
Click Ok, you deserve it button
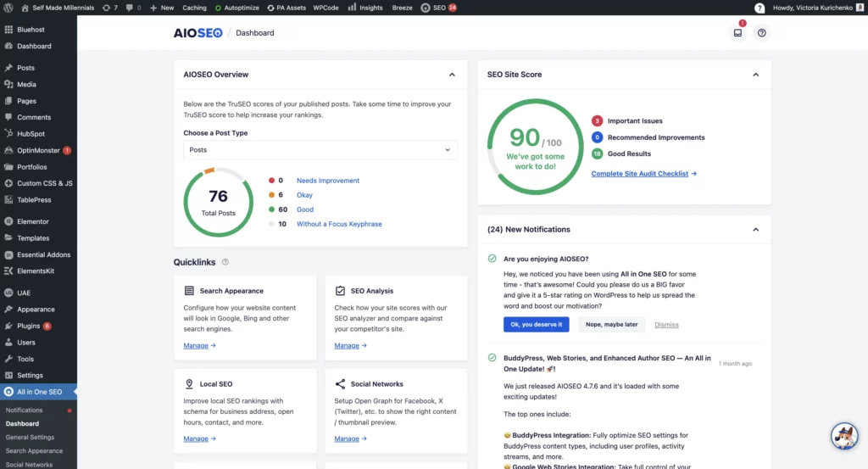[536, 325]
